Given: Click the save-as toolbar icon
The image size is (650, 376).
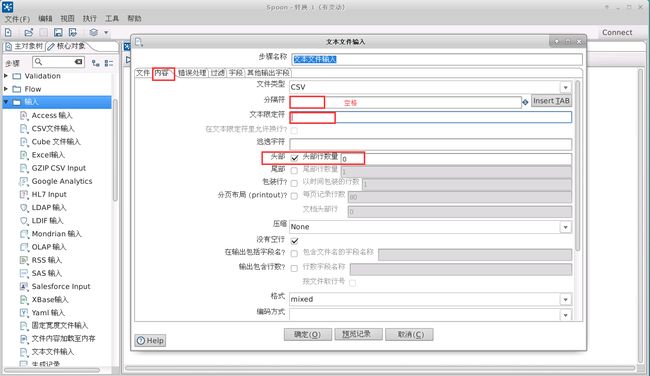Looking at the screenshot, I should point(73,32).
